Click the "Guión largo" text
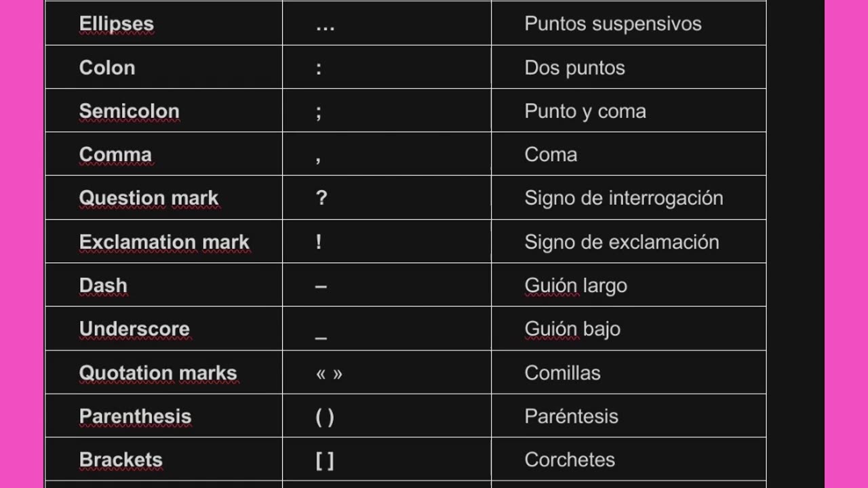This screenshot has height=488, width=868. click(x=575, y=285)
